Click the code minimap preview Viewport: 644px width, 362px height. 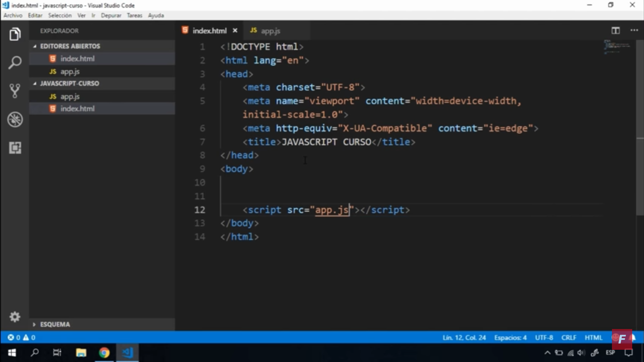[x=618, y=47]
